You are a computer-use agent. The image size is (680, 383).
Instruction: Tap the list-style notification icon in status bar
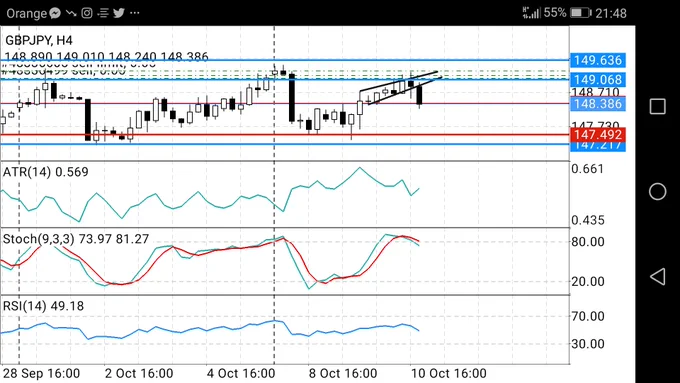tap(103, 13)
